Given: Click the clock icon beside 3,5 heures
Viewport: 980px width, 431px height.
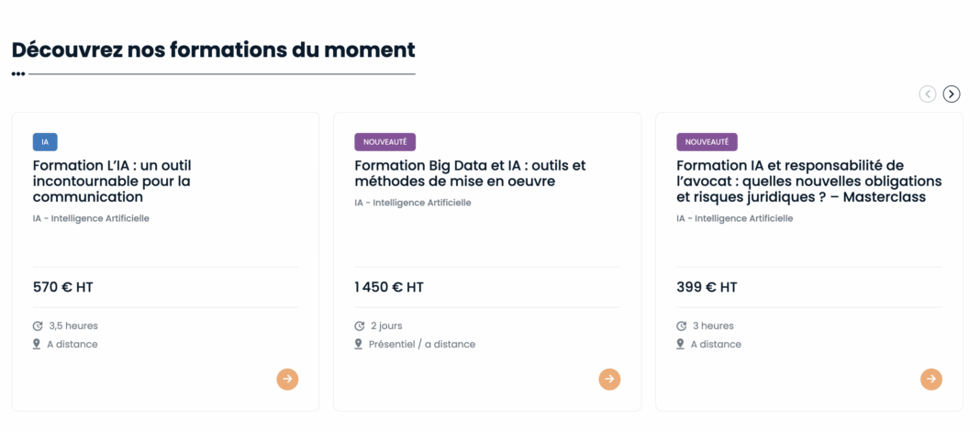Looking at the screenshot, I should [x=38, y=326].
